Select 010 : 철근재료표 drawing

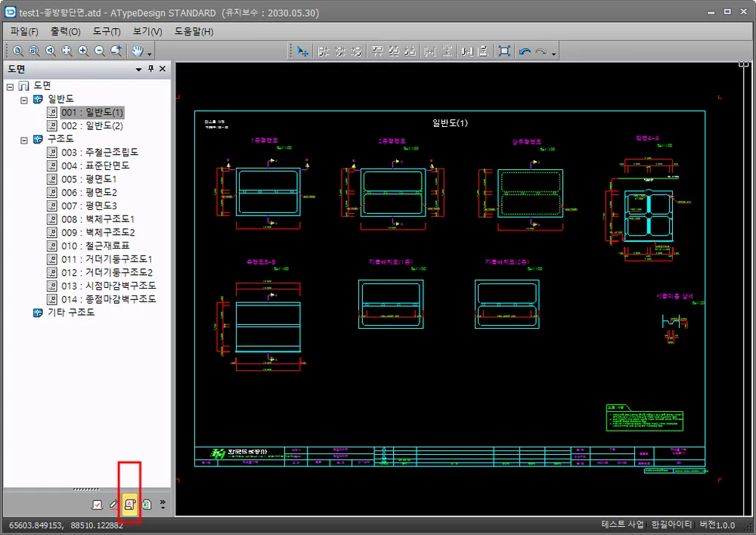click(x=95, y=246)
